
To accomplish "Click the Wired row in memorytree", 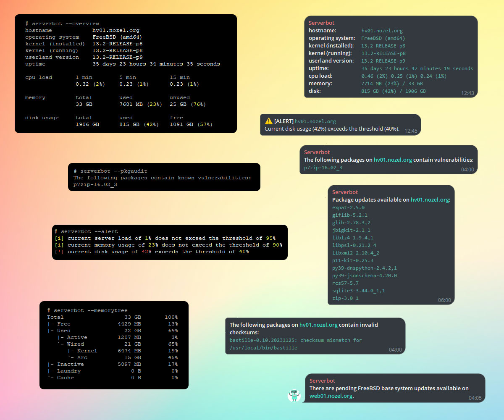I will 118,344.
